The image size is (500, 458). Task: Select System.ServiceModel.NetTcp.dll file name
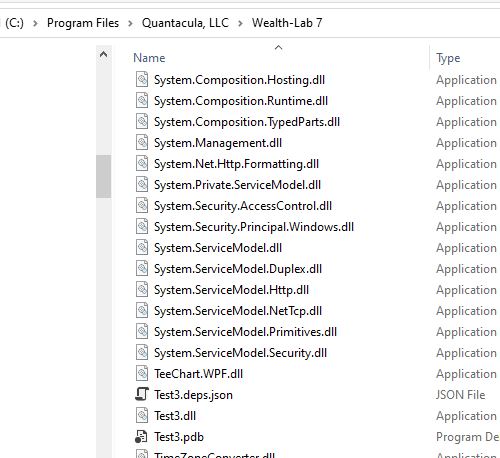click(238, 311)
